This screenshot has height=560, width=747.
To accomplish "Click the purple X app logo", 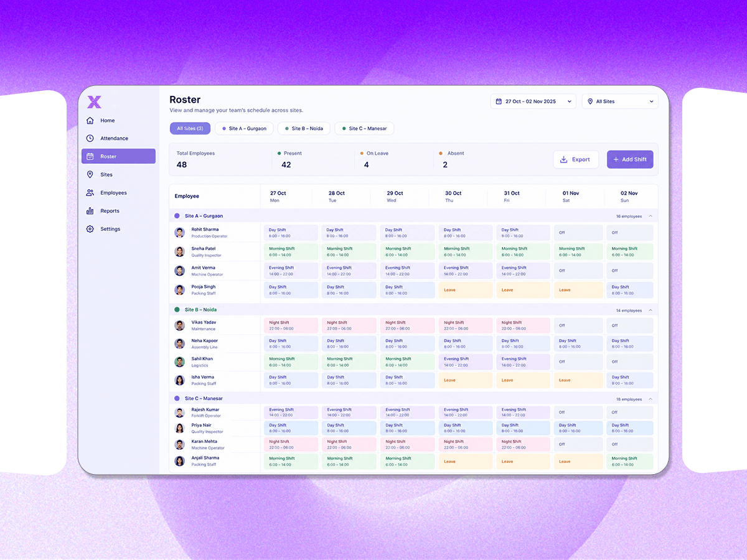I will [94, 101].
